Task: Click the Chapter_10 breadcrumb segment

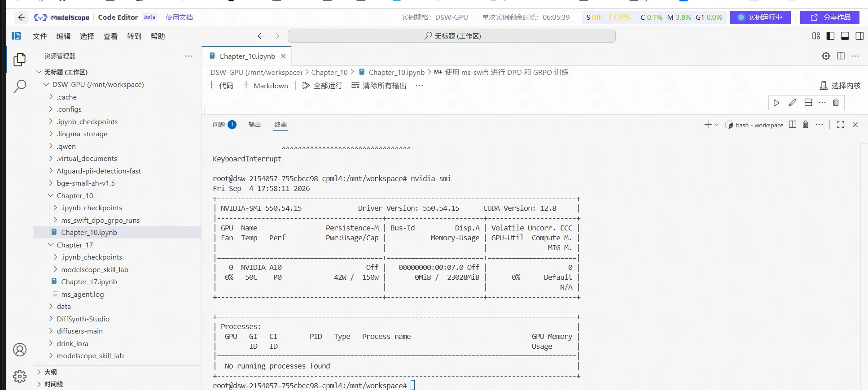Action: 329,72
